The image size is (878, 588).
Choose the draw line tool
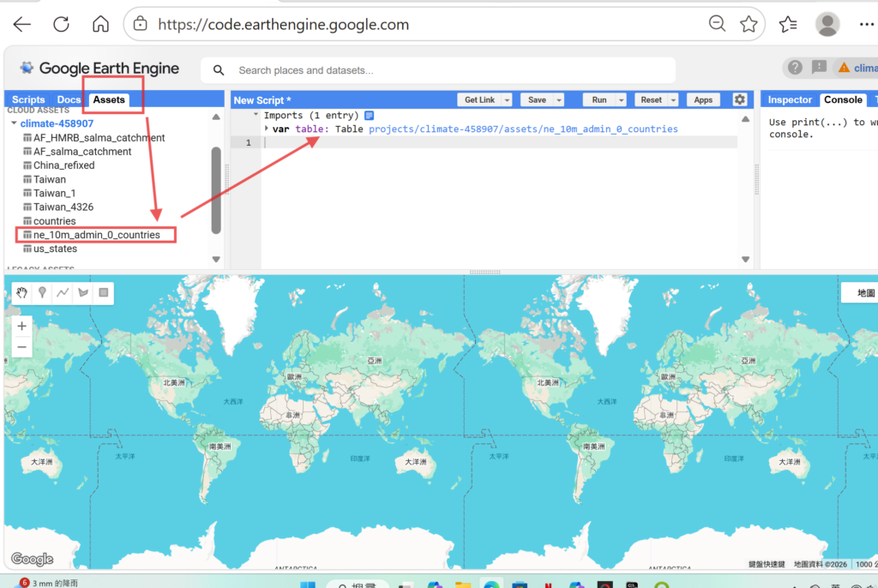click(63, 293)
